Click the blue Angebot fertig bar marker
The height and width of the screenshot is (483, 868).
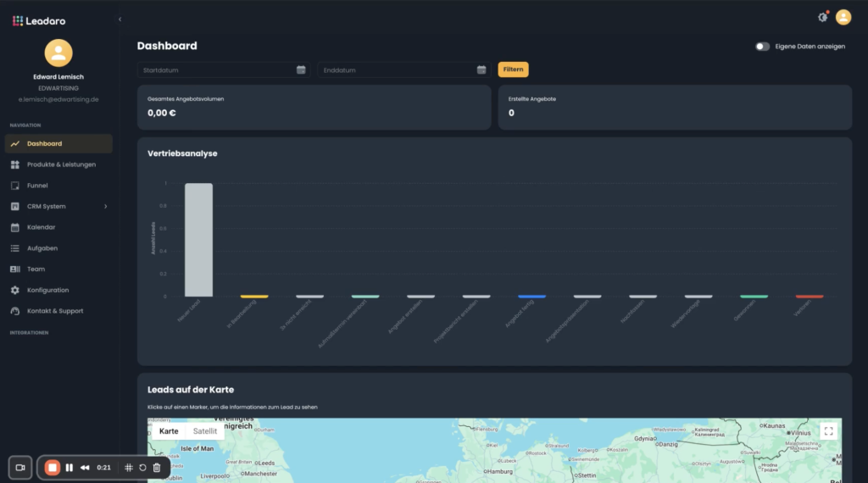[x=532, y=297]
